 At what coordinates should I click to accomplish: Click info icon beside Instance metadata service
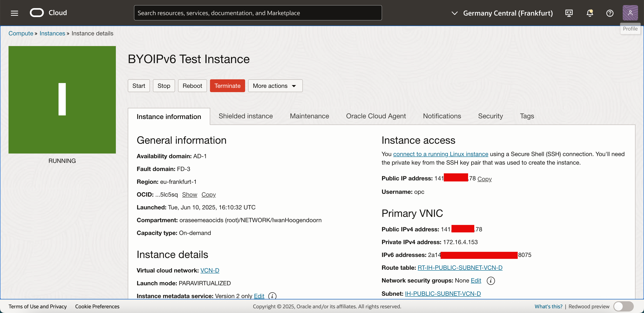(272, 296)
